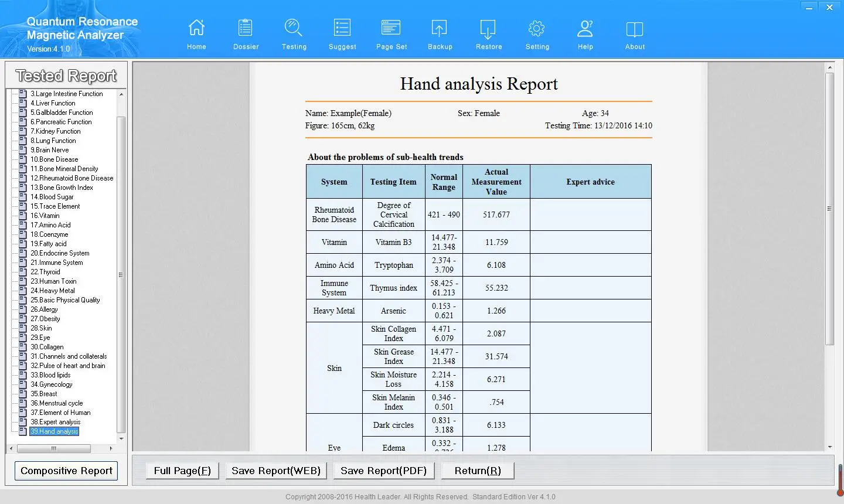Open the Help section
Screen dimensions: 844x504
click(x=585, y=33)
